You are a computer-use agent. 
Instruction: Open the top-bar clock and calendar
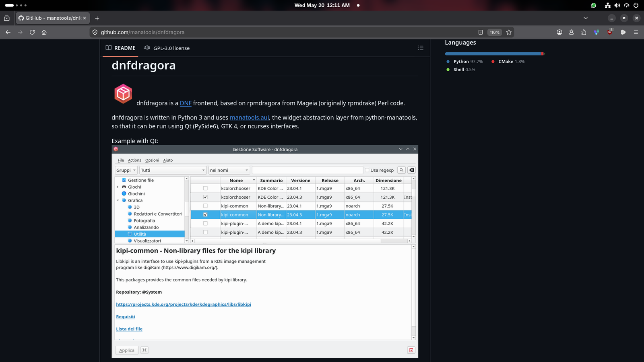(x=322, y=5)
